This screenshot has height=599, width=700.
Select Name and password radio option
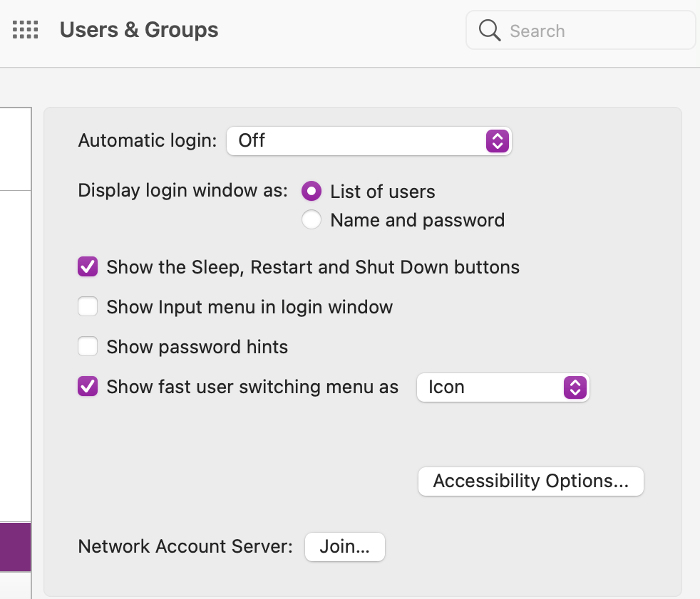(x=312, y=220)
